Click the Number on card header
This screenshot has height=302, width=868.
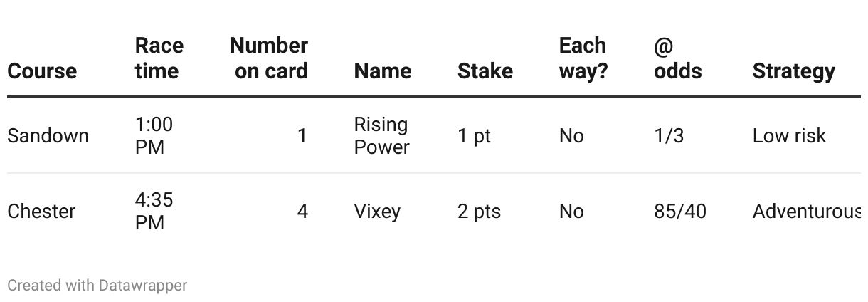269,58
